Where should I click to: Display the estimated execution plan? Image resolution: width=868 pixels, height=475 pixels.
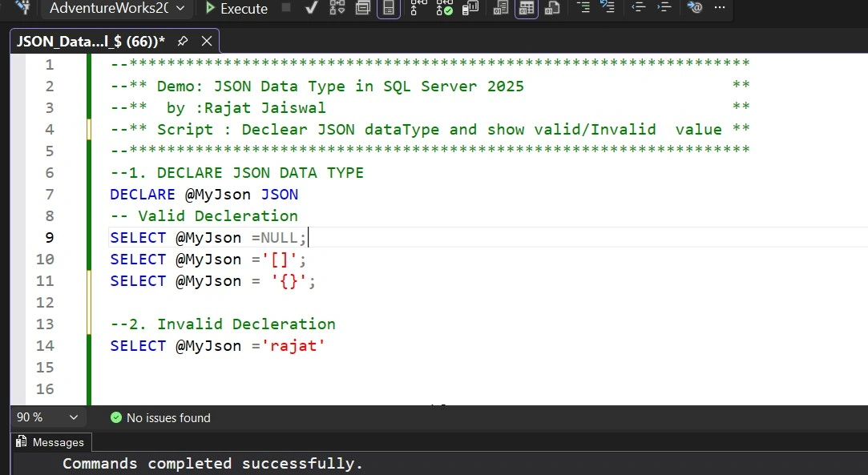[337, 8]
